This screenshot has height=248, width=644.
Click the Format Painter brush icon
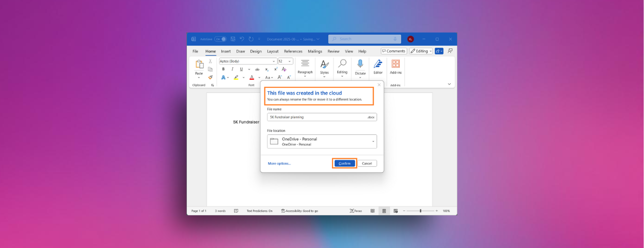pos(210,77)
